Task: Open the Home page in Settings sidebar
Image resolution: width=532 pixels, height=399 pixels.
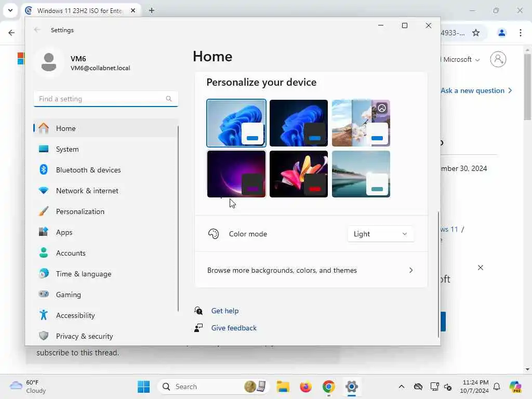Action: (105, 128)
